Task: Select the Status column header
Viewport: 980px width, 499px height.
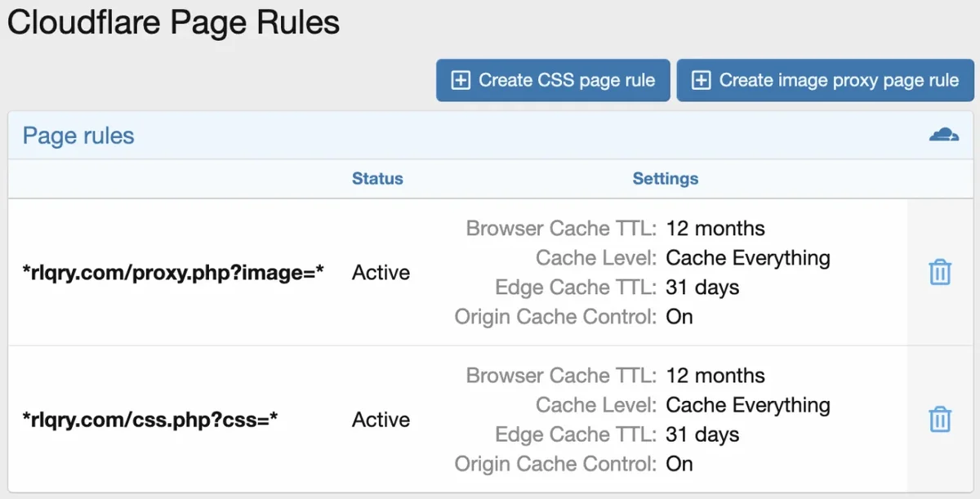Action: click(377, 178)
